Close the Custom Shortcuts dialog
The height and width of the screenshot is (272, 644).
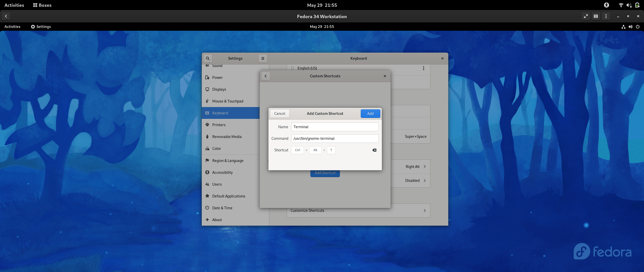[385, 76]
